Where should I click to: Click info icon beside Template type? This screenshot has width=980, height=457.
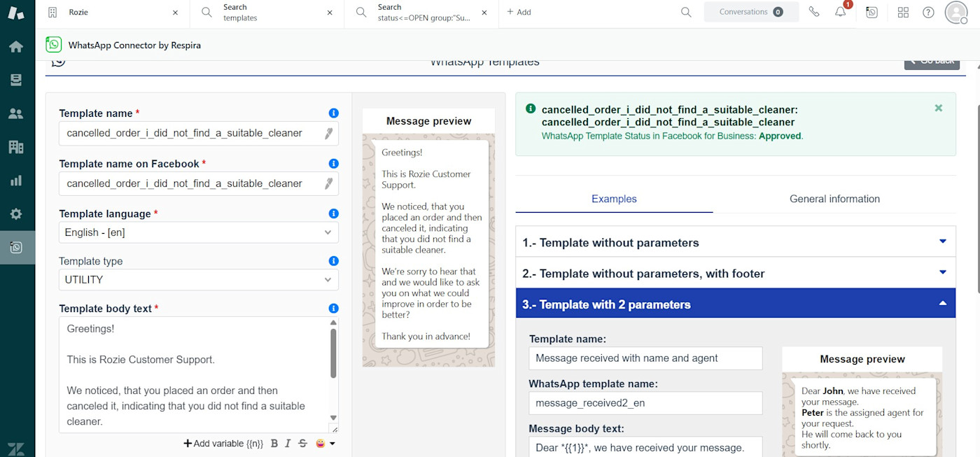point(333,261)
